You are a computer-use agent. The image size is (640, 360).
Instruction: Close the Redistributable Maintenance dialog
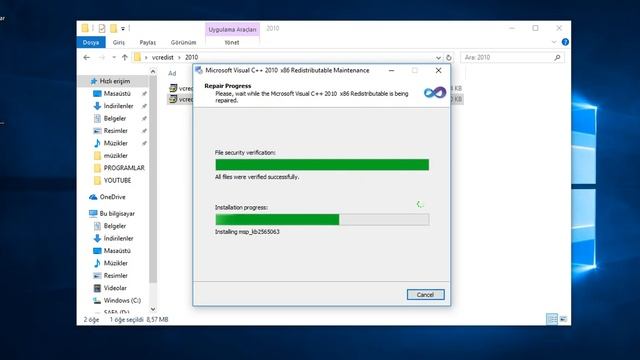pyautogui.click(x=438, y=70)
